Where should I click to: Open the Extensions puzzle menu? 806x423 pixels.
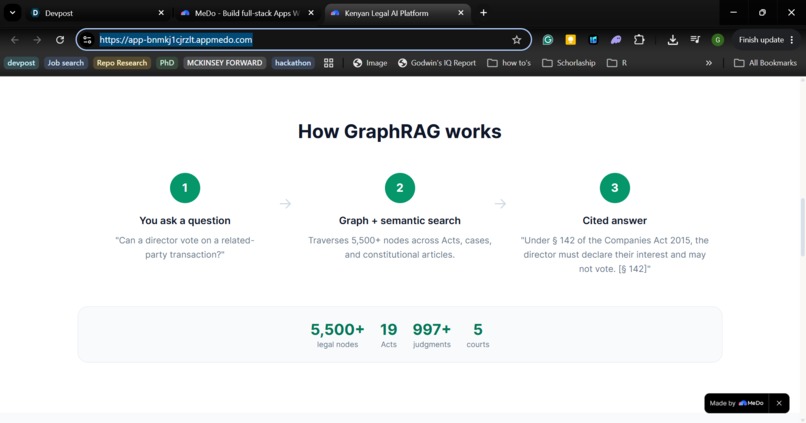click(639, 40)
